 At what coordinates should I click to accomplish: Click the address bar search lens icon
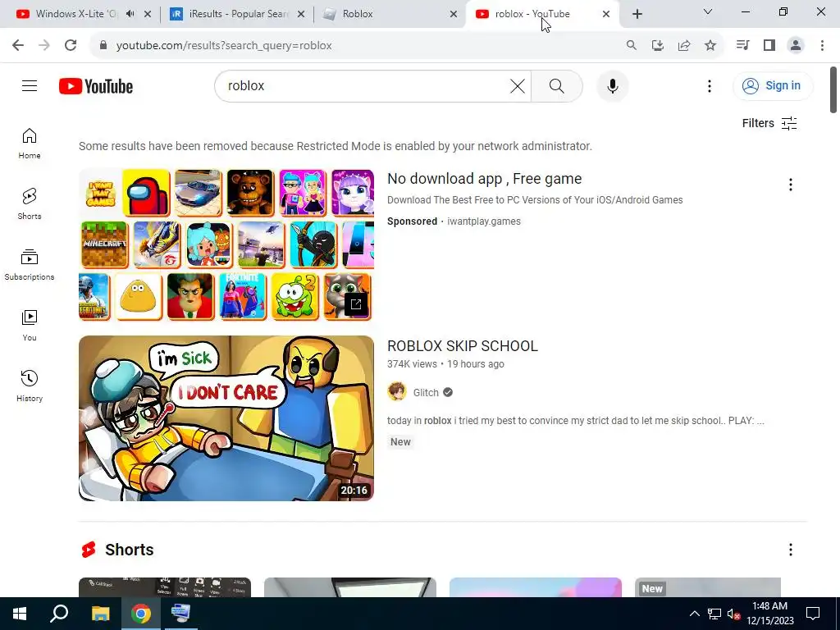[x=632, y=46]
